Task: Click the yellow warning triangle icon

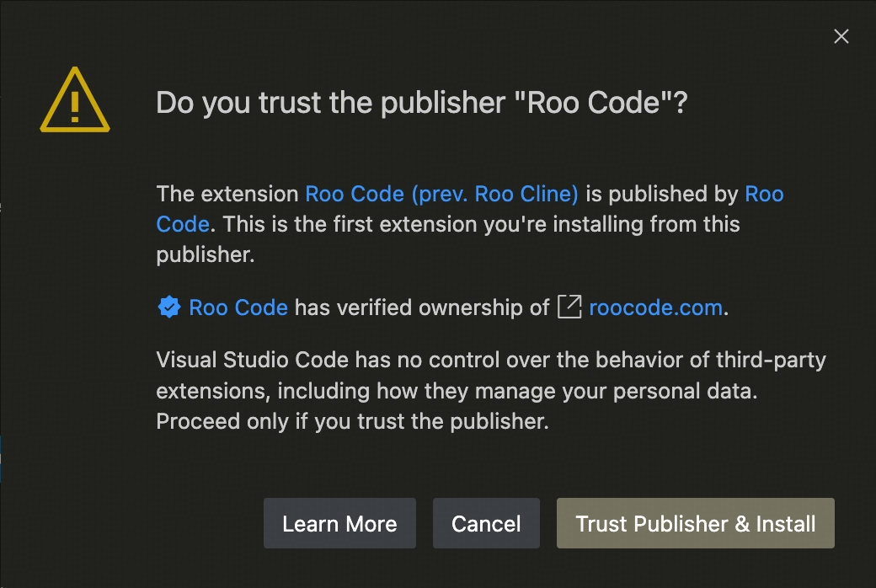Action: tap(75, 100)
